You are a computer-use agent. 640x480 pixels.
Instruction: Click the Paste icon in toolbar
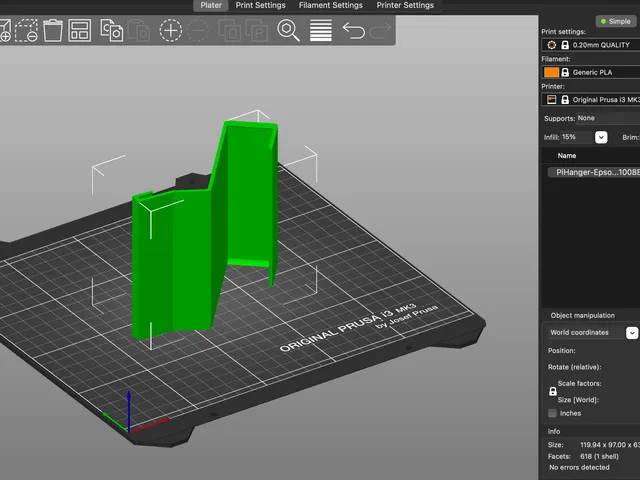click(139, 30)
